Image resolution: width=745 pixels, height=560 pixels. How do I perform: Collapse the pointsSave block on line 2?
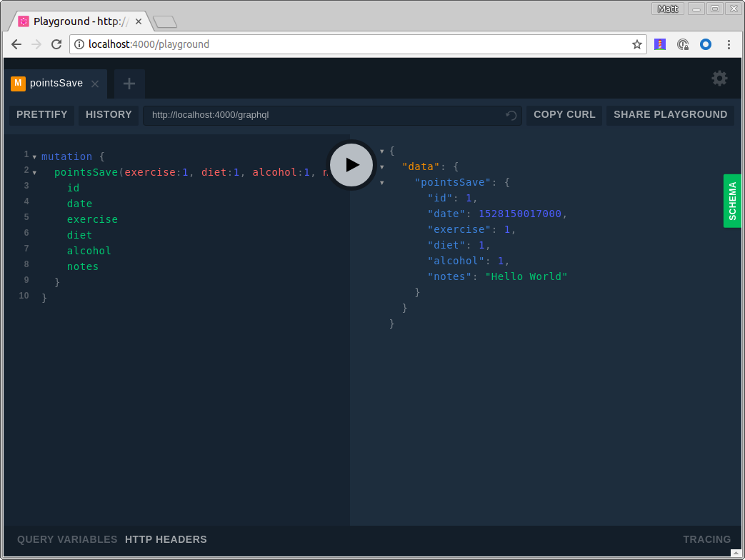(x=34, y=172)
